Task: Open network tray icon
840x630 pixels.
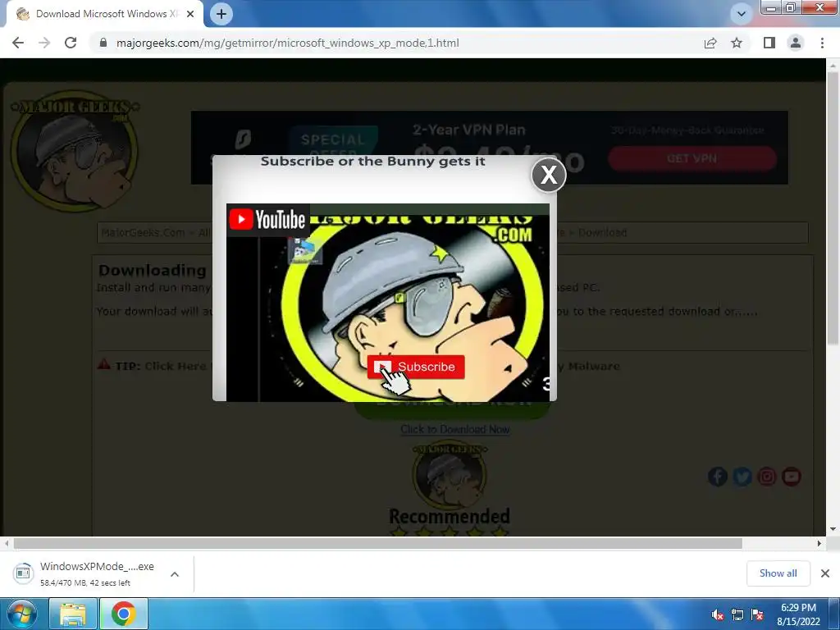Action: tap(737, 614)
